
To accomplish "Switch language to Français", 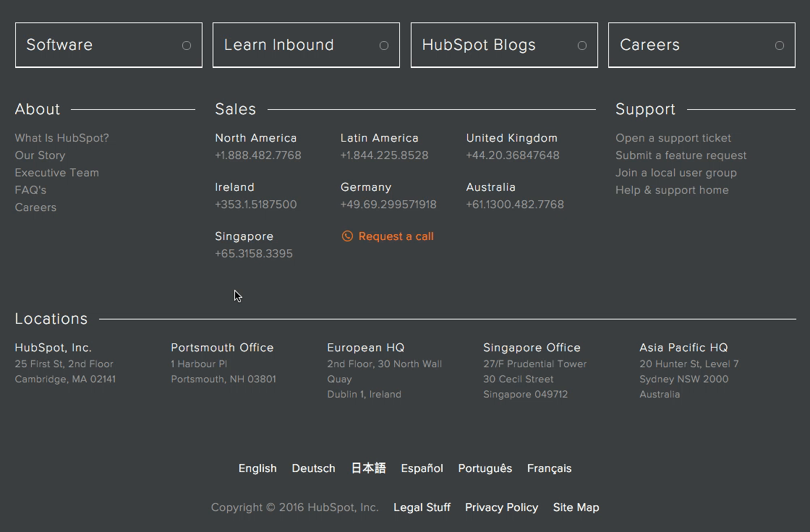I will (549, 468).
